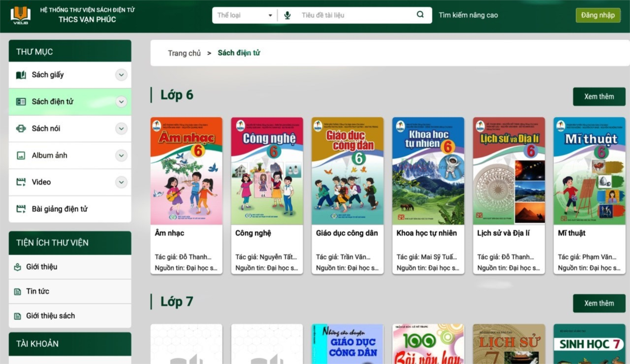The width and height of the screenshot is (630, 364).
Task: Select Giới thiệu sách in sidebar
Action: tap(50, 316)
